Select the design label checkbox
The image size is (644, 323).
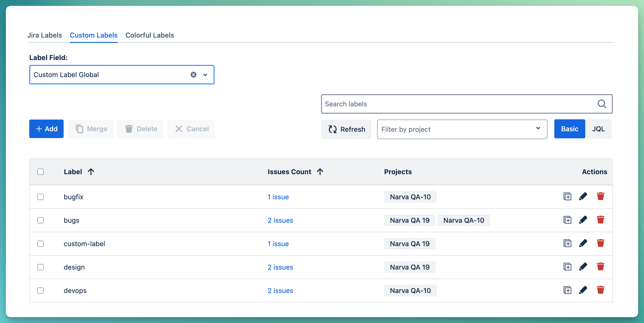(x=40, y=267)
